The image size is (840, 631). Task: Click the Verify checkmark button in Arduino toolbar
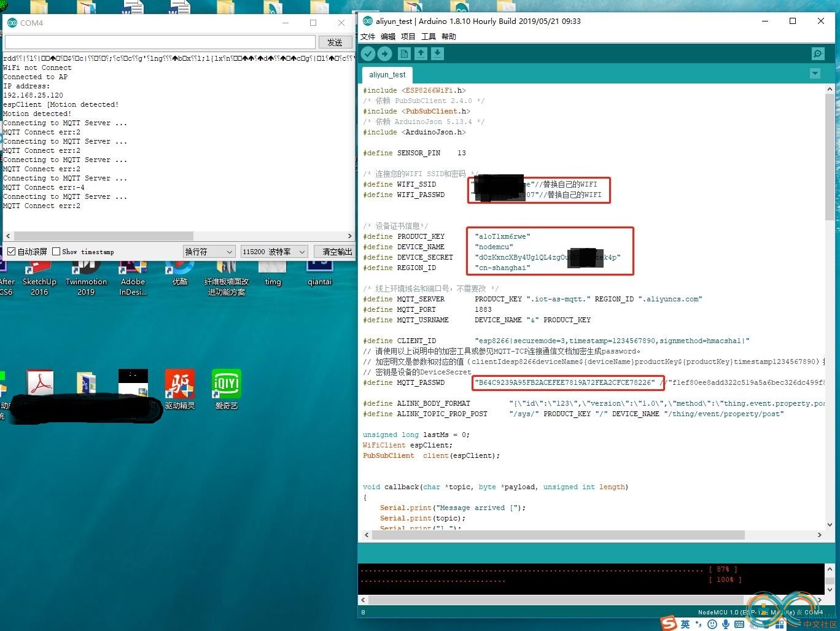tap(368, 54)
